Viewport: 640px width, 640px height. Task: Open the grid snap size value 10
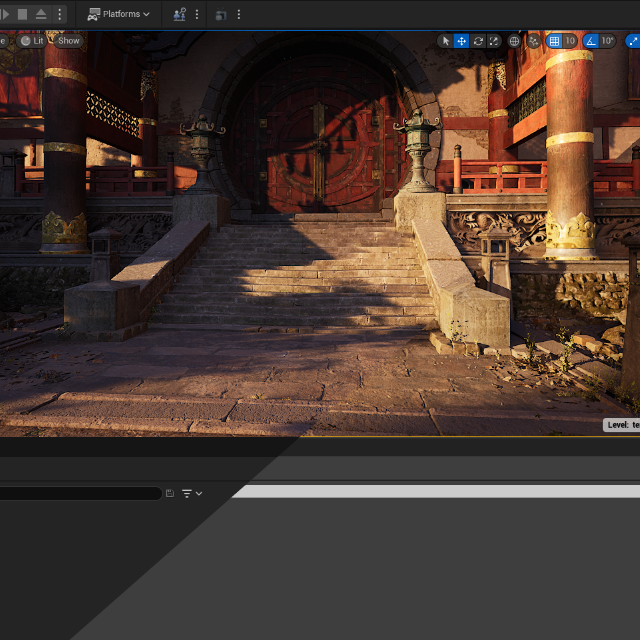[570, 41]
